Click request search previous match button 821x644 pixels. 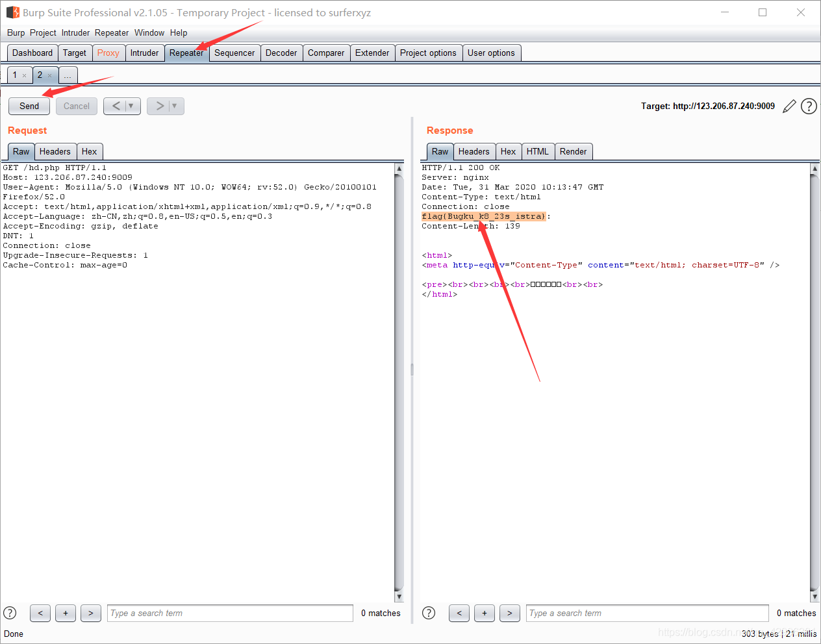tap(40, 613)
